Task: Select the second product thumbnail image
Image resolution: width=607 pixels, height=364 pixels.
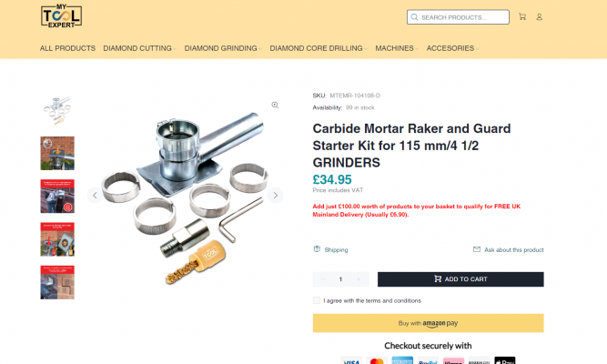Action: pyautogui.click(x=57, y=153)
